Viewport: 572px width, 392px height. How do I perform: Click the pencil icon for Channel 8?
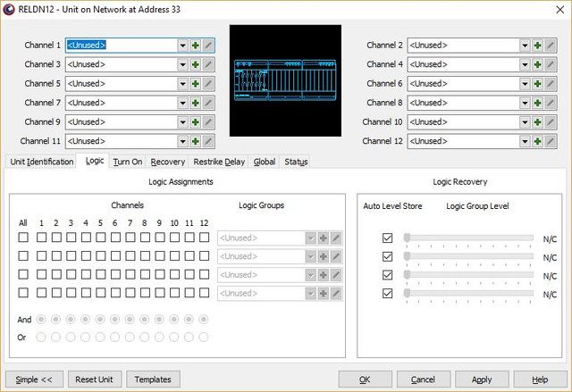551,103
